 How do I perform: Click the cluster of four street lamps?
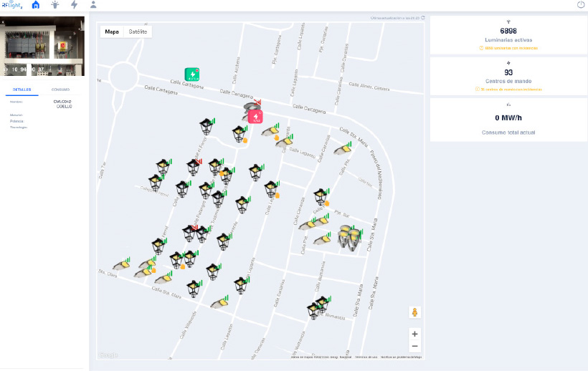click(x=349, y=237)
